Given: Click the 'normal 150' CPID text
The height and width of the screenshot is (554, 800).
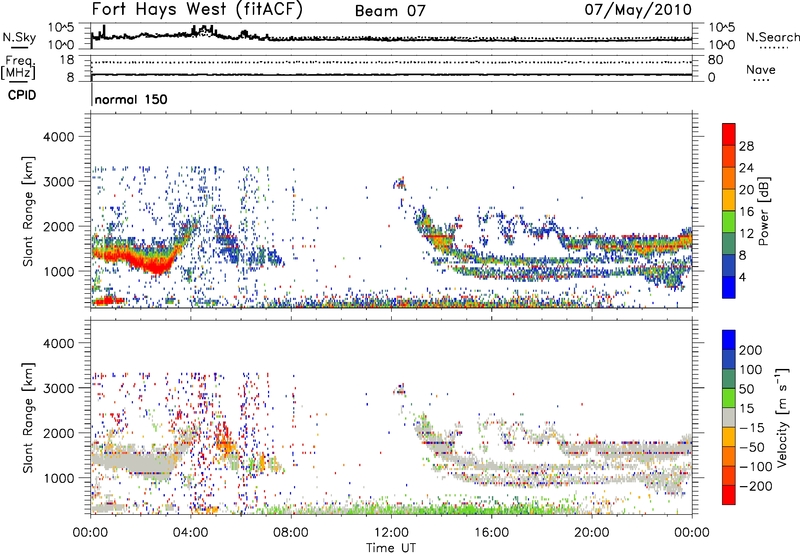Looking at the screenshot, I should (x=131, y=99).
